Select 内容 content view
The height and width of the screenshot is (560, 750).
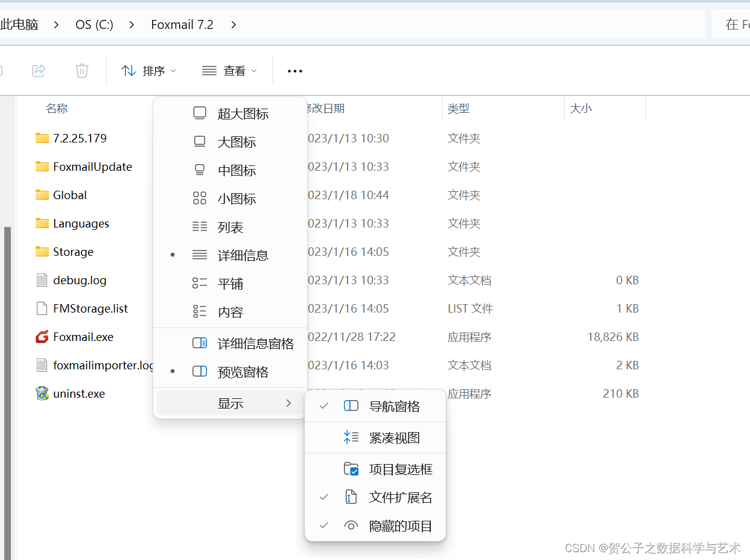pyautogui.click(x=230, y=312)
